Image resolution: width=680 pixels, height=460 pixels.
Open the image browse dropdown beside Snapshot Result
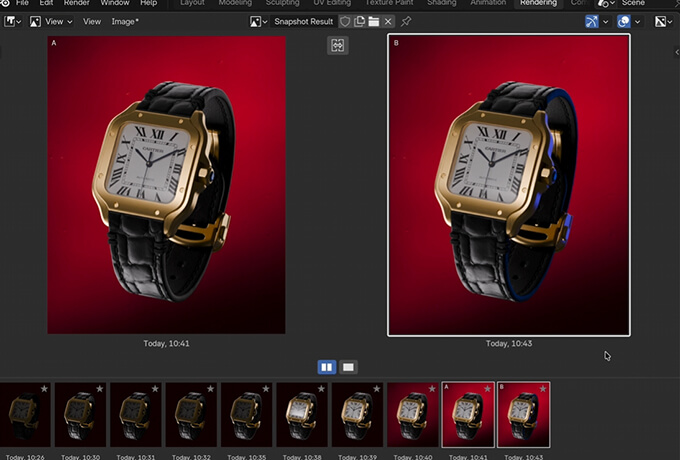[x=259, y=21]
